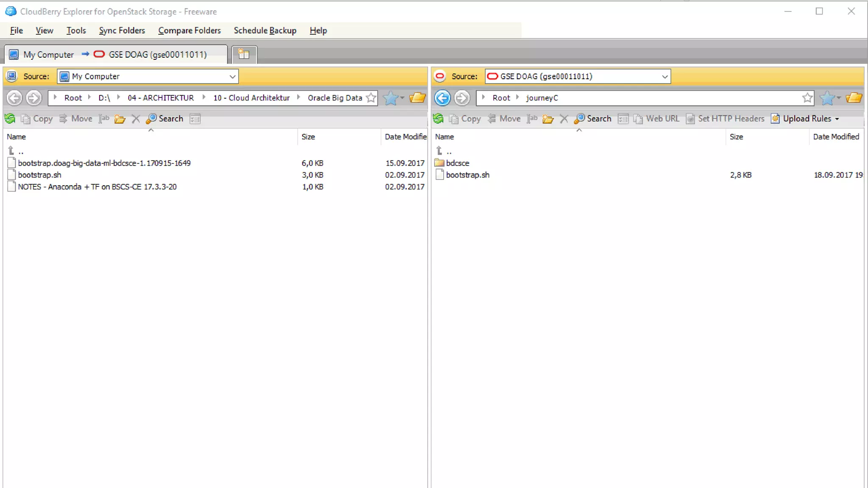Click the rename icon in the right pane toolbar
The height and width of the screenshot is (488, 868).
click(x=532, y=119)
